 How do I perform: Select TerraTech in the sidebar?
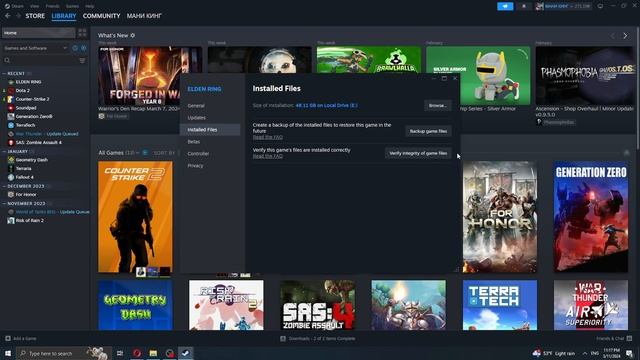(25, 125)
